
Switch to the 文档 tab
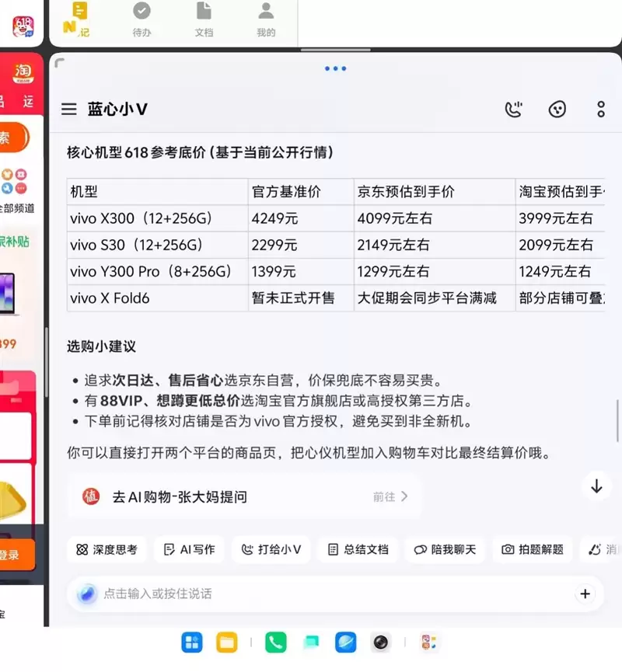[204, 20]
